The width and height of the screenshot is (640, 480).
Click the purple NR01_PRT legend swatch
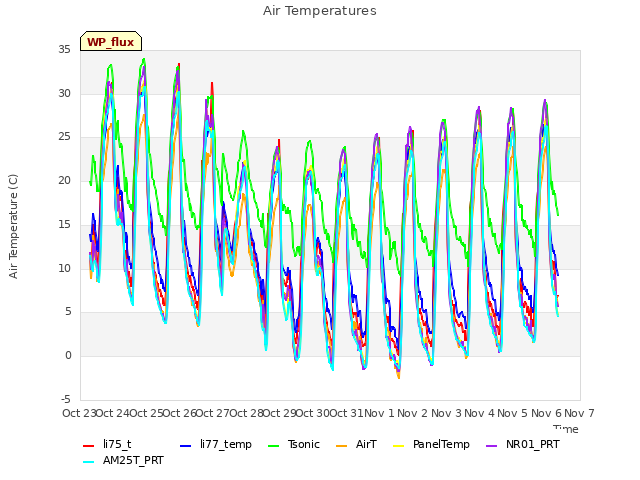492,446
